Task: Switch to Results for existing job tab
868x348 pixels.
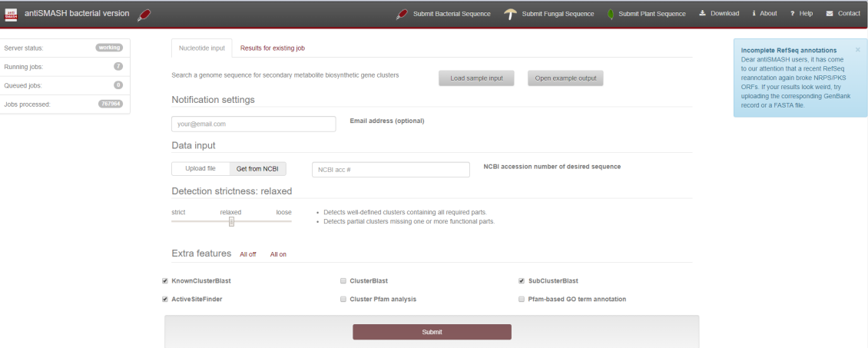Action: [273, 48]
